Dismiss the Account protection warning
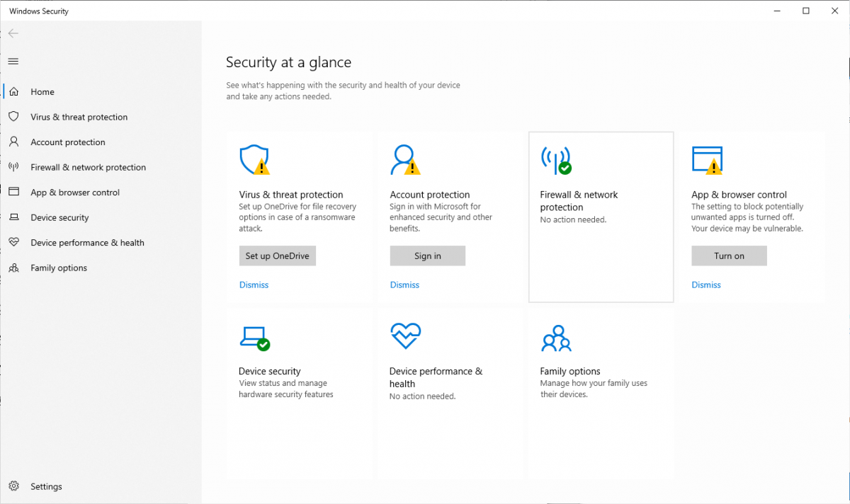 pos(404,285)
